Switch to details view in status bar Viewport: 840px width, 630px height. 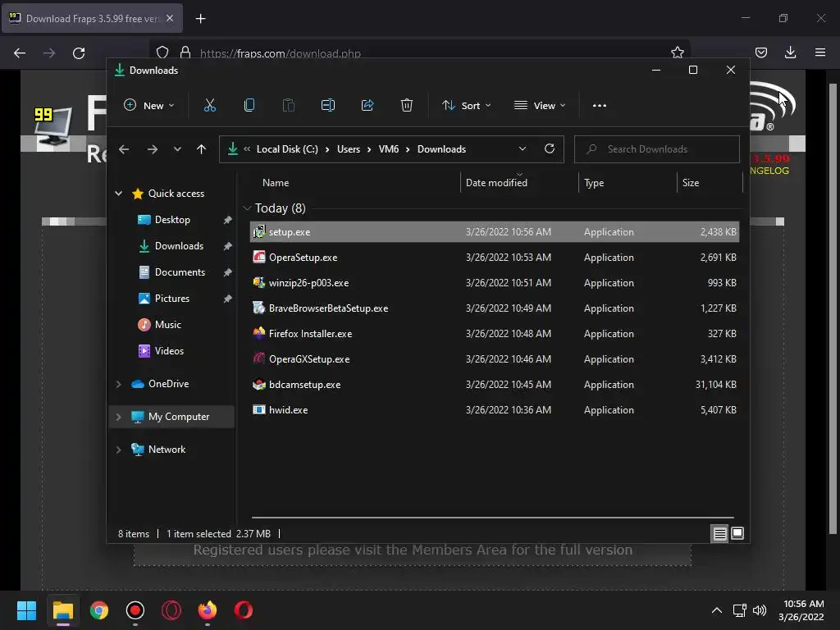tap(719, 533)
